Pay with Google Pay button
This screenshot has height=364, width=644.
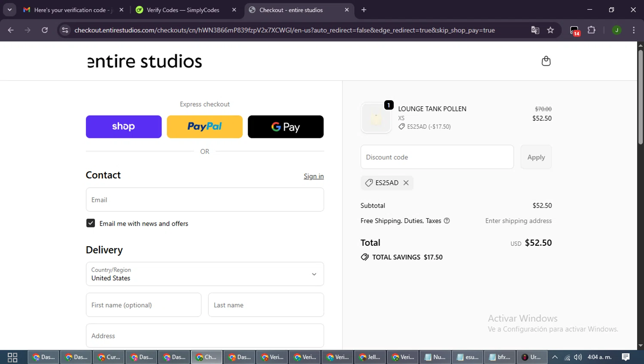tap(286, 127)
